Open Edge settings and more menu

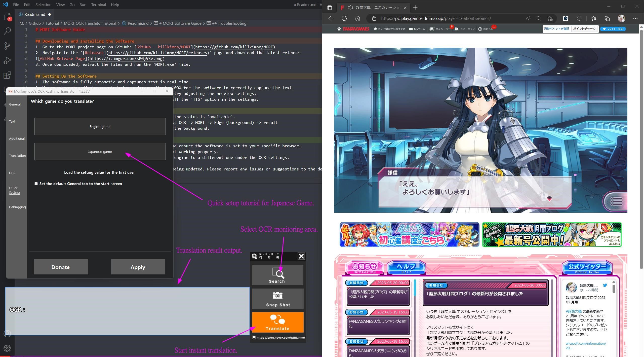[x=635, y=18]
